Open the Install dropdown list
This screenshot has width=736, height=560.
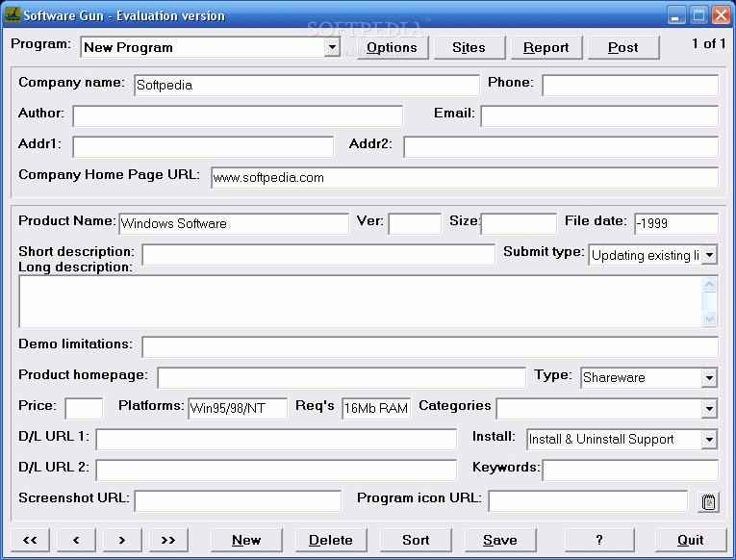(x=709, y=440)
